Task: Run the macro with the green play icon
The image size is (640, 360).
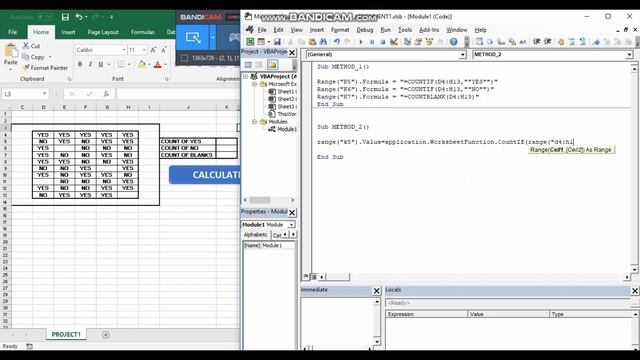Action: [x=361, y=42]
